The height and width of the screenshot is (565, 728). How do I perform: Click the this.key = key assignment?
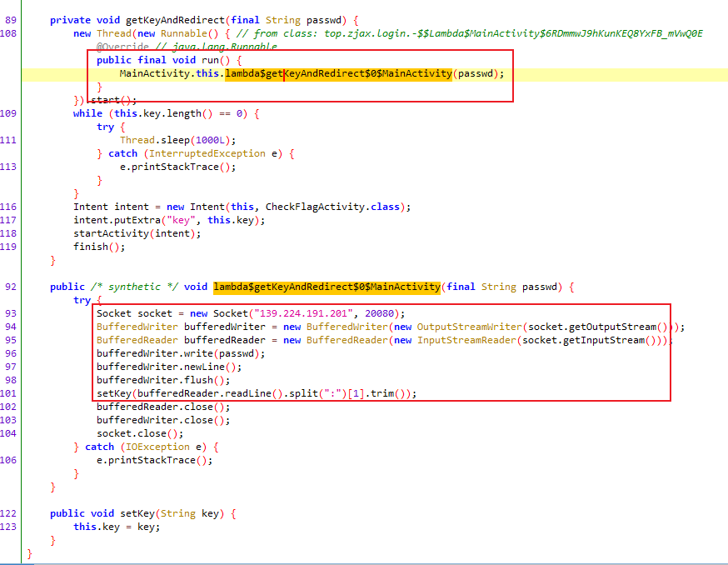(x=117, y=527)
